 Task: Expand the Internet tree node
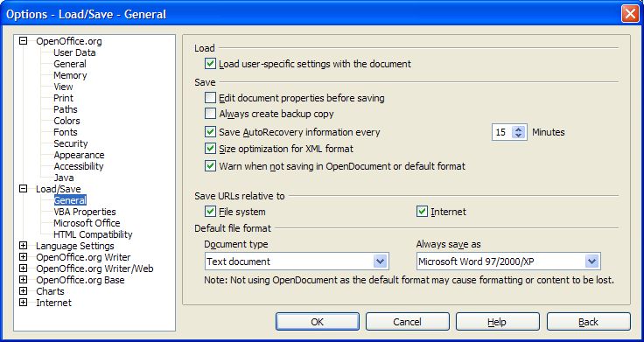pos(24,303)
